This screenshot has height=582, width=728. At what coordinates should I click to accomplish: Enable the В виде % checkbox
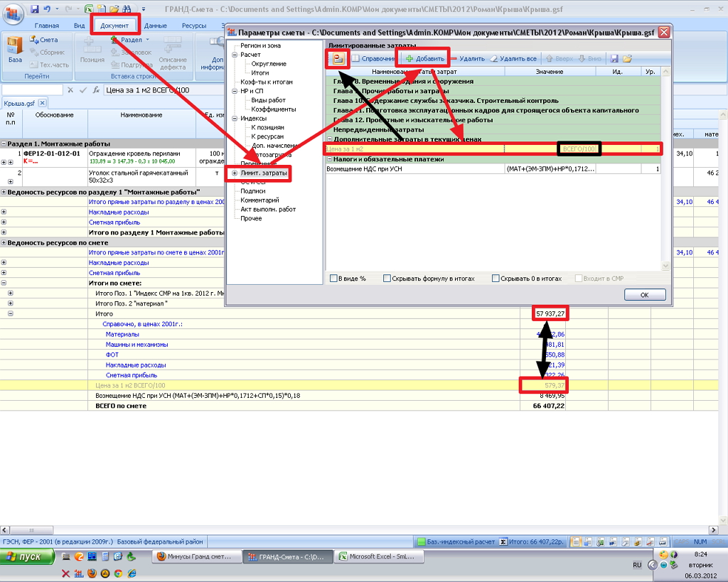tap(333, 279)
